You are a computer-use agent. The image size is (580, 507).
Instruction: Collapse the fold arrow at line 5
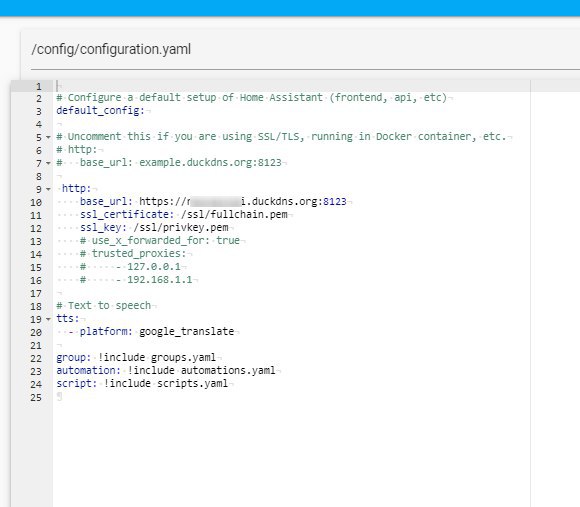48,137
